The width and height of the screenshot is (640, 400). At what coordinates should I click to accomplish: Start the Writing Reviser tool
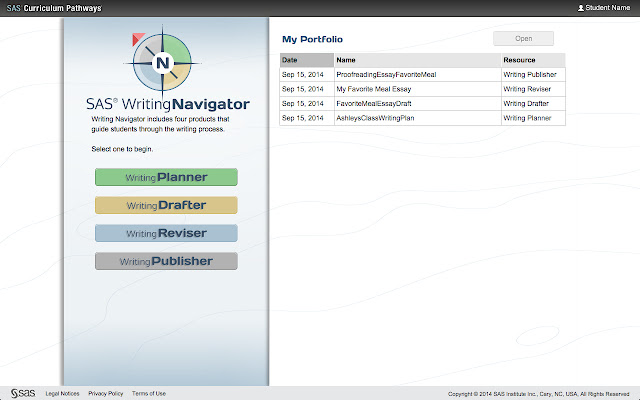pos(166,233)
